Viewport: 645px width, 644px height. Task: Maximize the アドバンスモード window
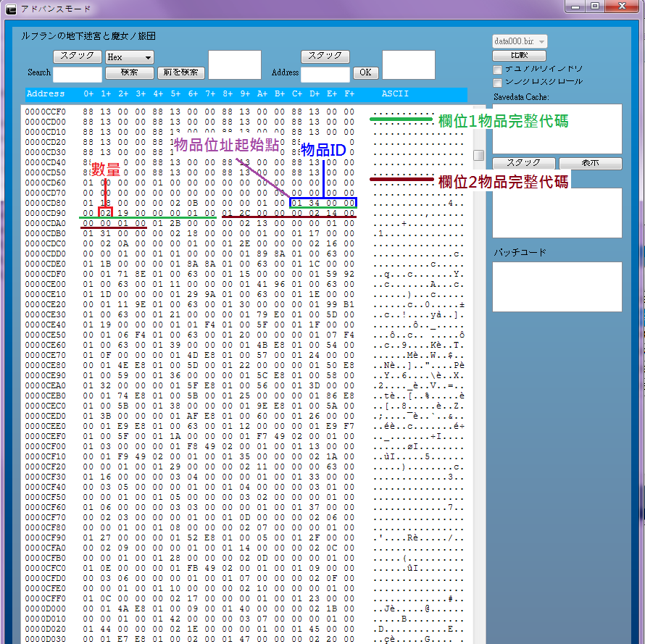[594, 7]
